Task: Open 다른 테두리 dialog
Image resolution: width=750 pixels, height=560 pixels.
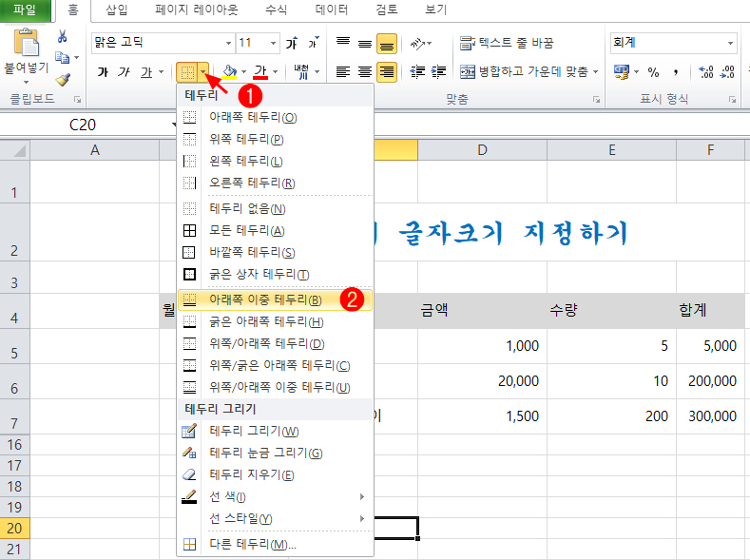Action: [275, 544]
